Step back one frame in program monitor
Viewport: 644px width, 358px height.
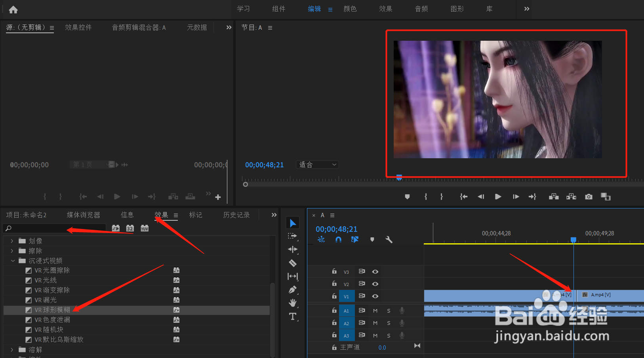pyautogui.click(x=481, y=197)
